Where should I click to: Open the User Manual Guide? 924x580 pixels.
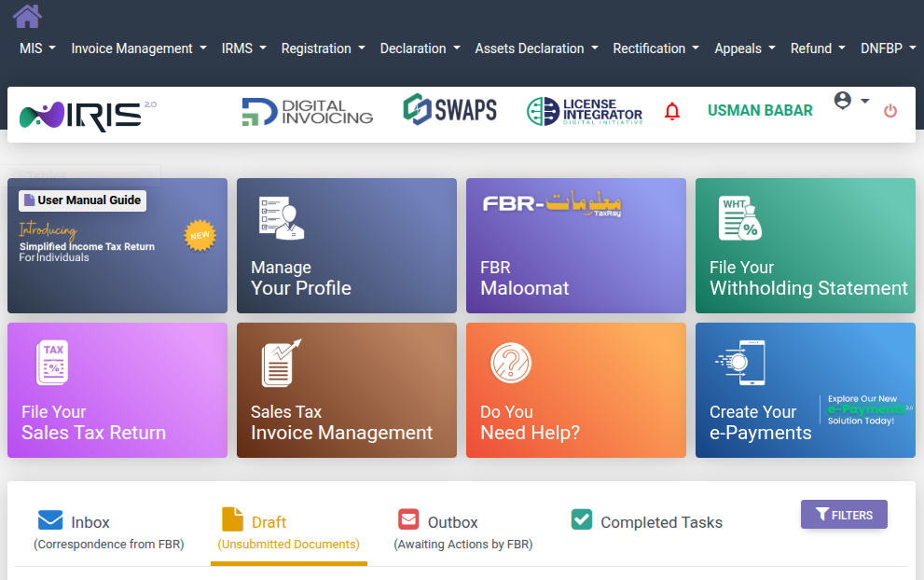click(82, 200)
